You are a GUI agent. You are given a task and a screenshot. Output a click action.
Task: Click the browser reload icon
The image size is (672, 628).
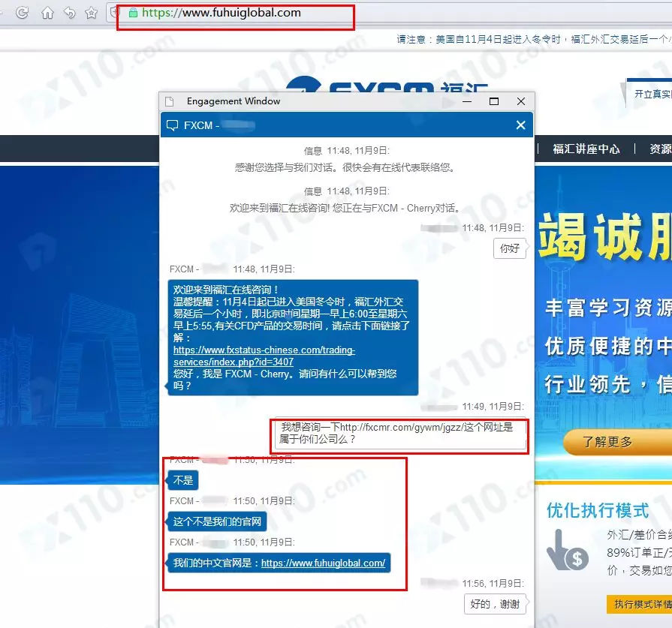coord(23,13)
